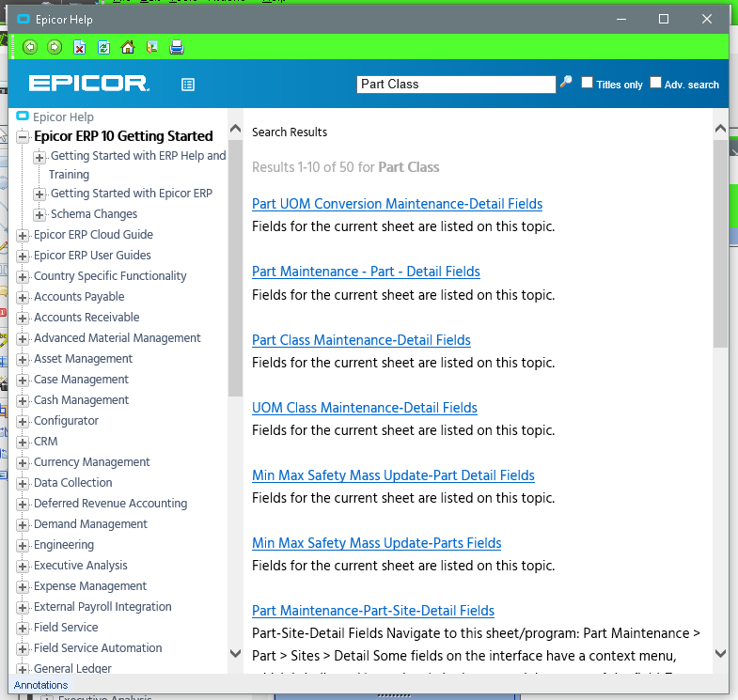
Task: Expand the Case Management node
Action: point(23,381)
